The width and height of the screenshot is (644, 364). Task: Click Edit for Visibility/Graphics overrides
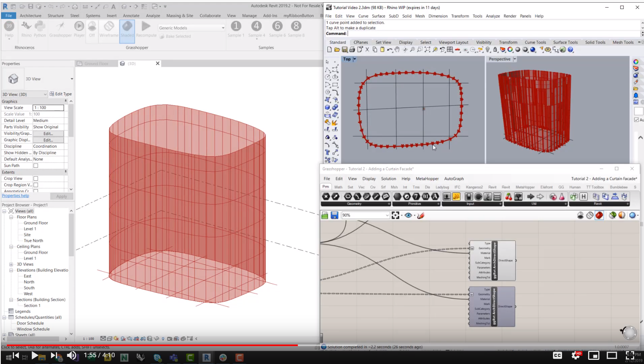click(48, 134)
